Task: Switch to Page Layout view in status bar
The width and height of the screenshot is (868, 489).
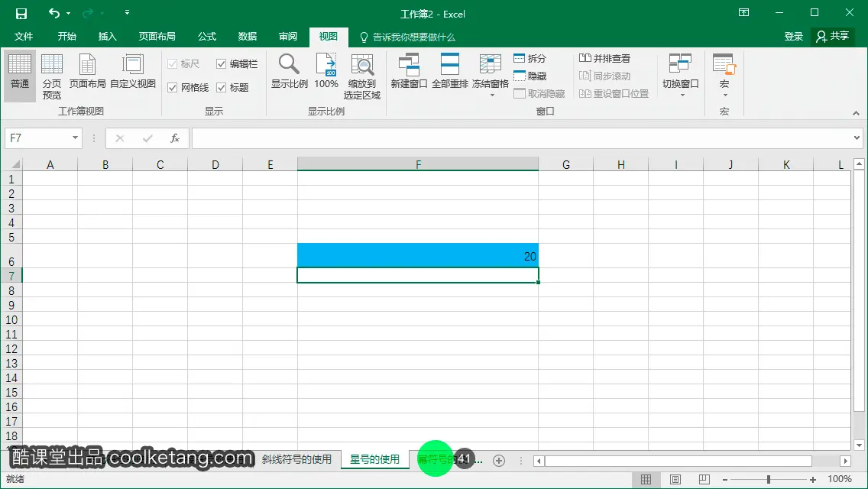Action: click(675, 479)
